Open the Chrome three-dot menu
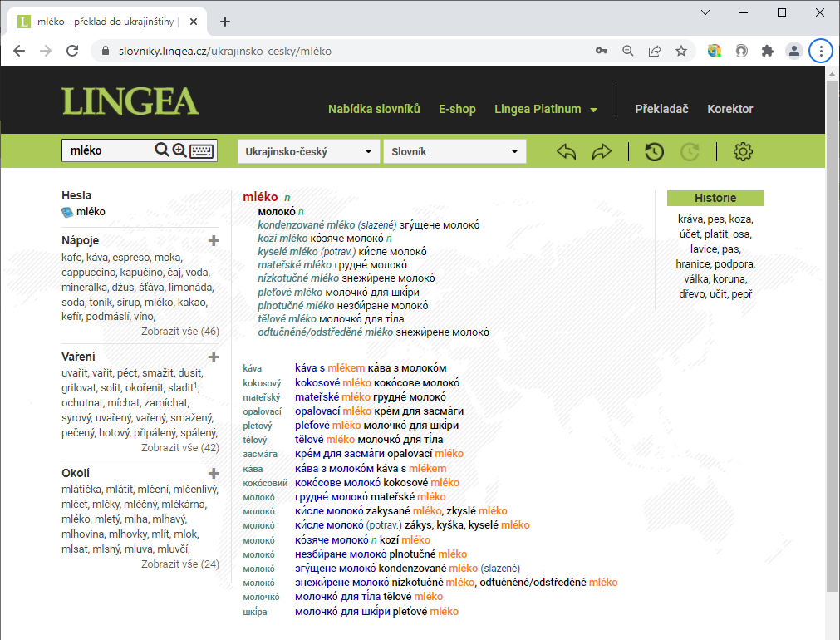The image size is (840, 640). pyautogui.click(x=821, y=51)
